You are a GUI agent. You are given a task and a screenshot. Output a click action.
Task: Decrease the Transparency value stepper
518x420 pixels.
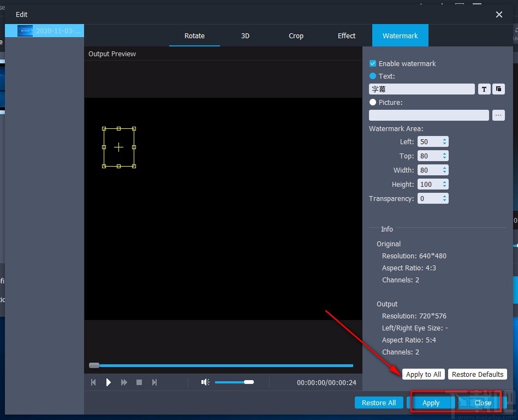click(x=444, y=200)
